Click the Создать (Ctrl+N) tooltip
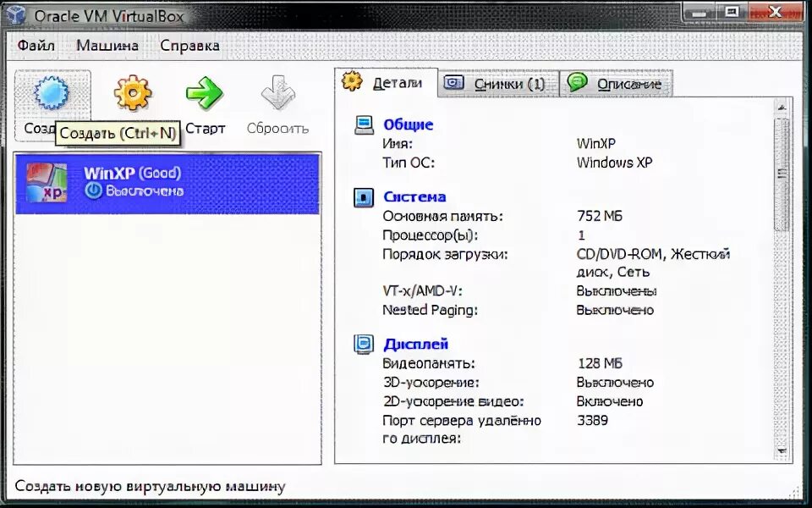The width and height of the screenshot is (812, 508). pyautogui.click(x=118, y=133)
